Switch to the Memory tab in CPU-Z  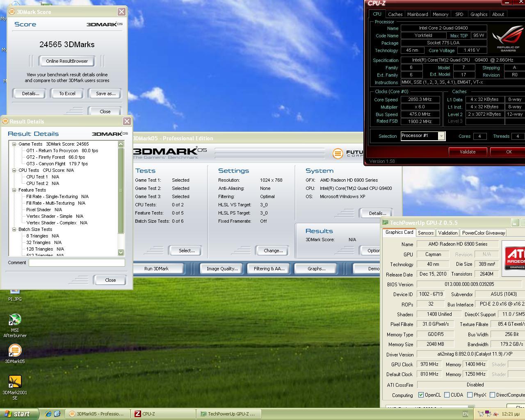441,14
